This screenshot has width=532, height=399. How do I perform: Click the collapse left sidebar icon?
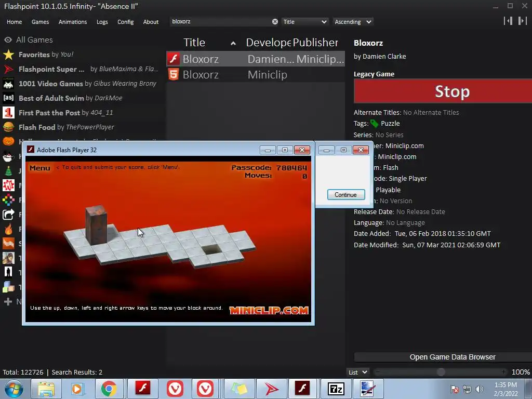point(508,21)
